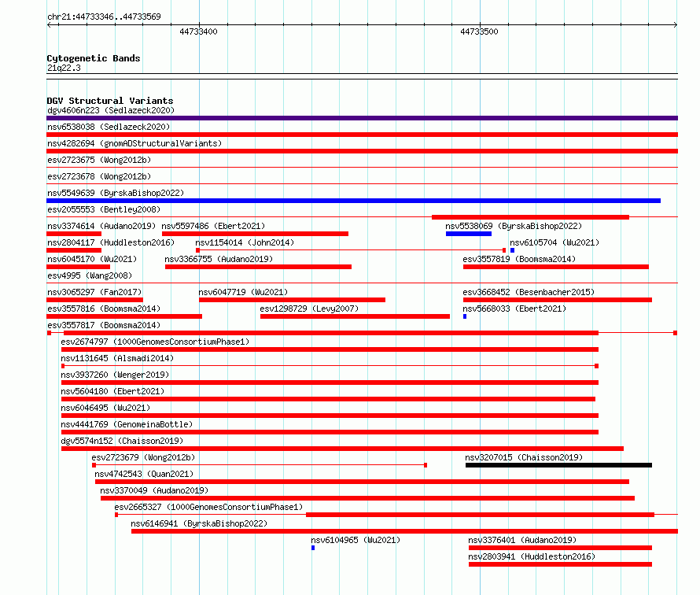This screenshot has height=595, width=700.
Task: Select nsv4441769 (GenomeinaBottle) label
Action: coord(127,424)
